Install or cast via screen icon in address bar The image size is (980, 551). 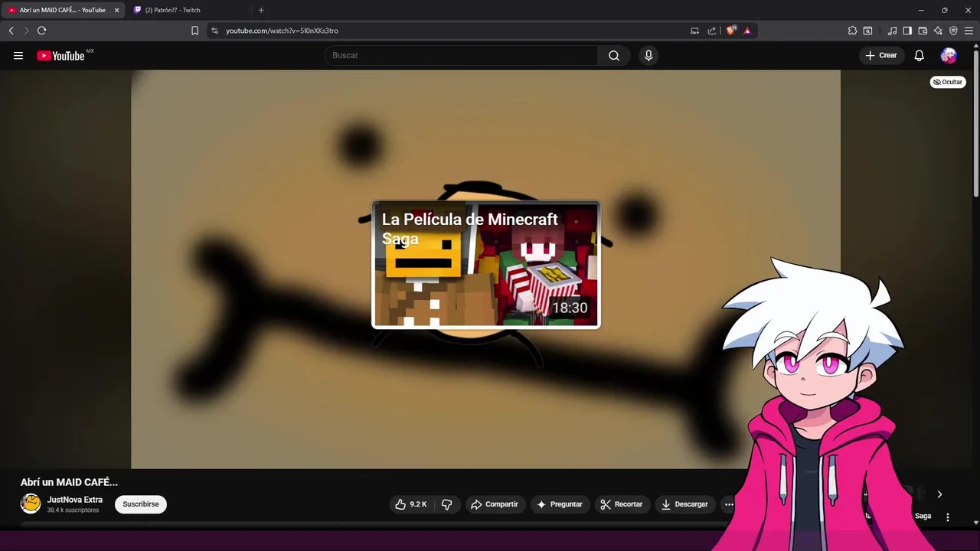tap(694, 31)
